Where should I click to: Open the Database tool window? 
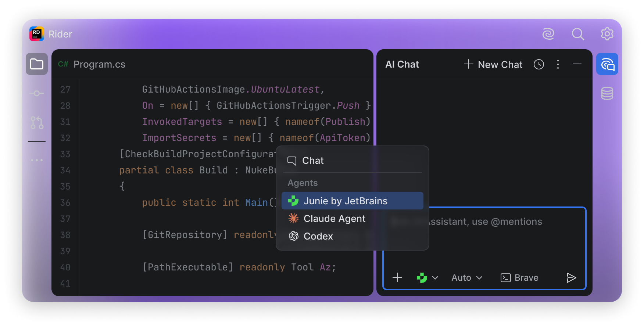[x=607, y=93]
